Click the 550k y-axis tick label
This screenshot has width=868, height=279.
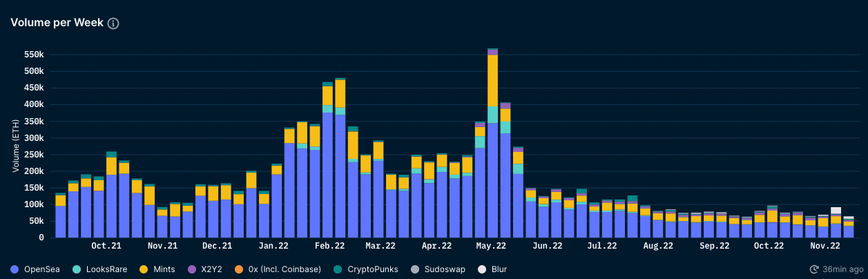(x=33, y=55)
